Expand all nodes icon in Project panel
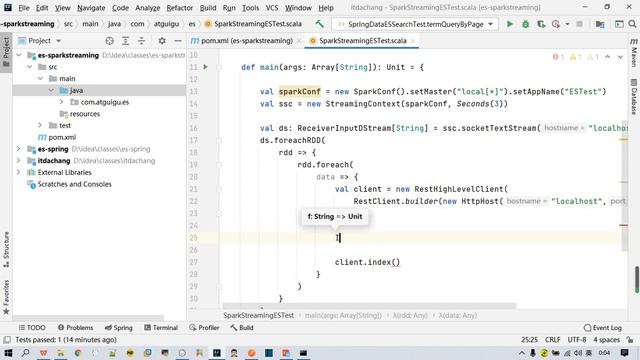The width and height of the screenshot is (640, 360). point(125,41)
